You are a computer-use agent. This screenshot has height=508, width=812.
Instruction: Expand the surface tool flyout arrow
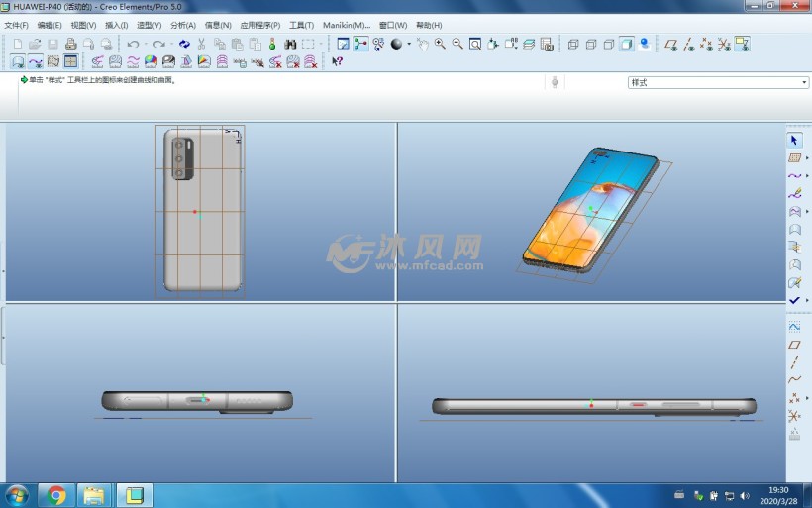point(807,211)
